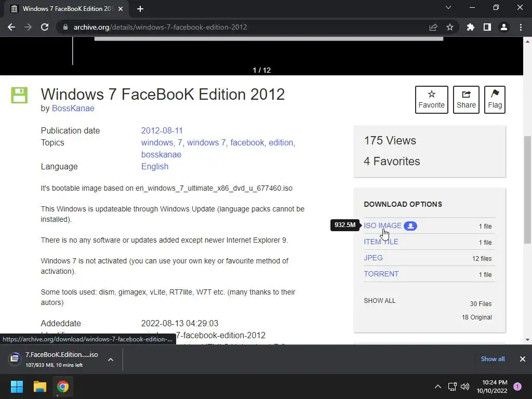Open the tab search chevron
The height and width of the screenshot is (399, 532).
pyautogui.click(x=448, y=7)
